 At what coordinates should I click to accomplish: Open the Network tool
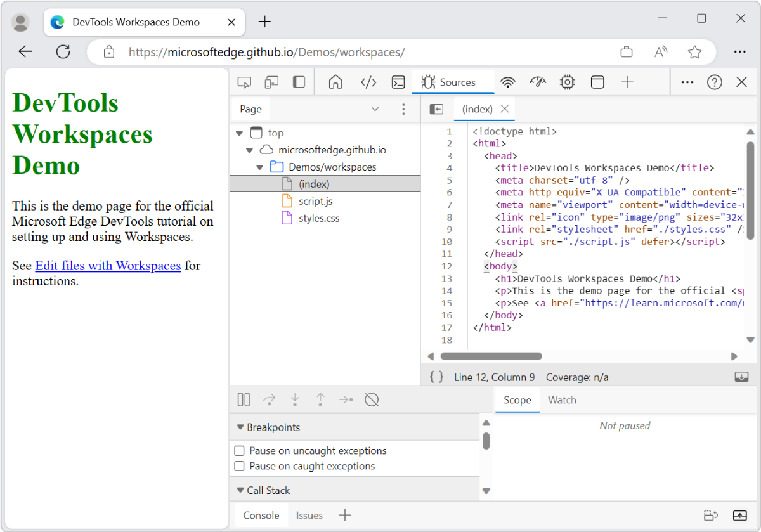coord(507,82)
